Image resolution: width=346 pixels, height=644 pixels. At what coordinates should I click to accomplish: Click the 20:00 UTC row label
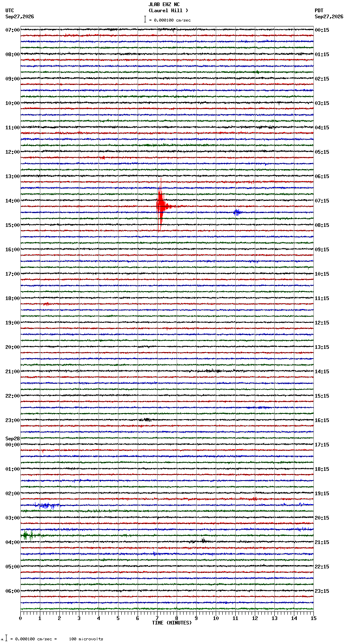tap(13, 347)
